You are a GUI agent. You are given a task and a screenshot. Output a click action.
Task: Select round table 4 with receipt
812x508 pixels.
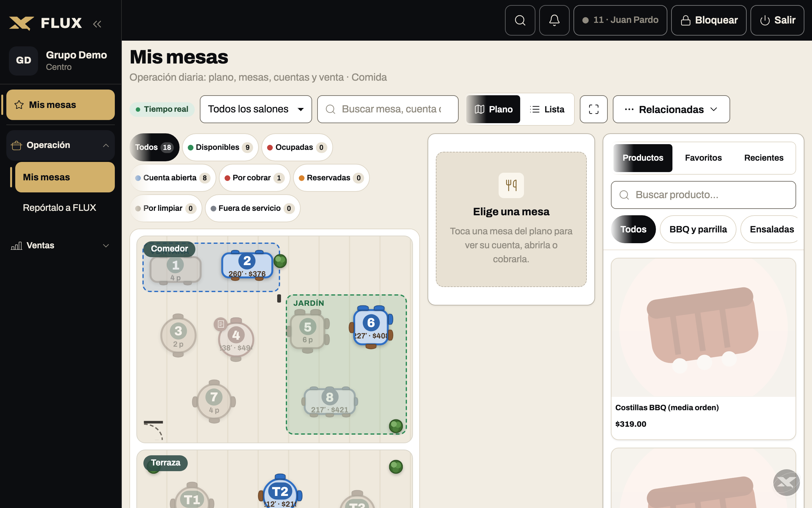click(x=236, y=339)
